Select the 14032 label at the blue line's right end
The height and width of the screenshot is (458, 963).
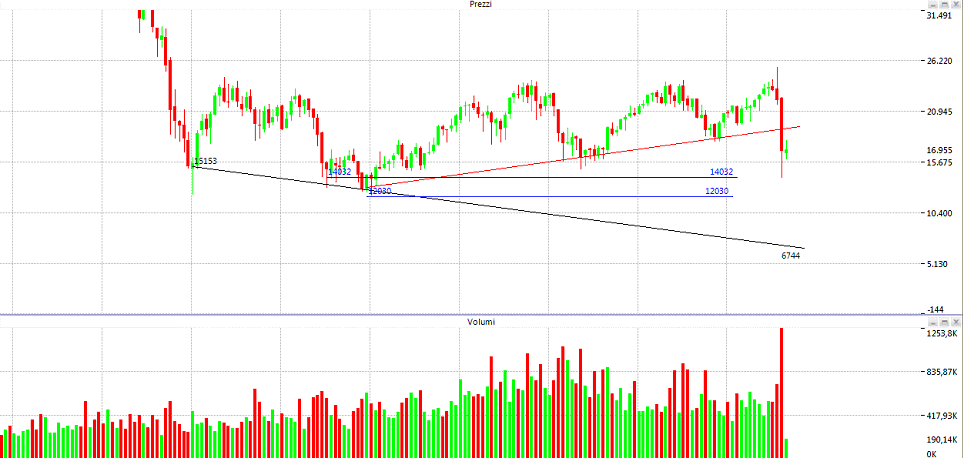pos(721,173)
